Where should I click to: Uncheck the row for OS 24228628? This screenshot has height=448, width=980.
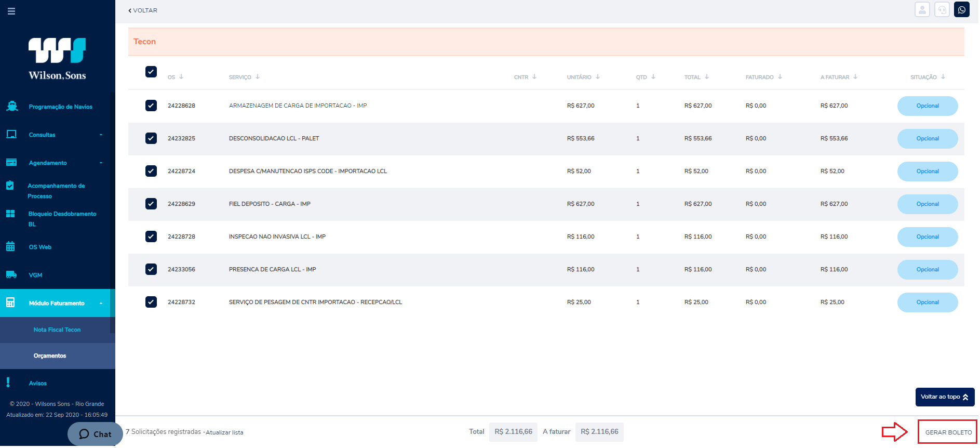click(x=151, y=106)
